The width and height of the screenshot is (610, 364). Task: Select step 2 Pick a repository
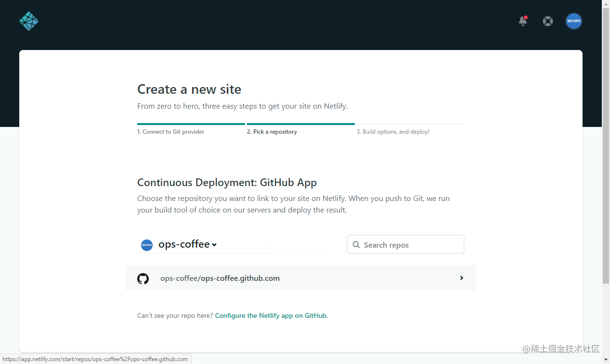pos(272,132)
